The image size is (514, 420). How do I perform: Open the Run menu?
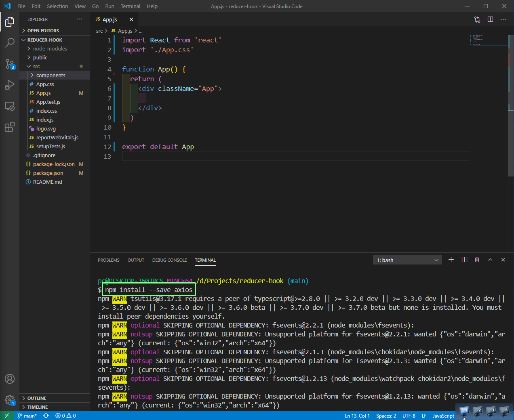point(110,6)
